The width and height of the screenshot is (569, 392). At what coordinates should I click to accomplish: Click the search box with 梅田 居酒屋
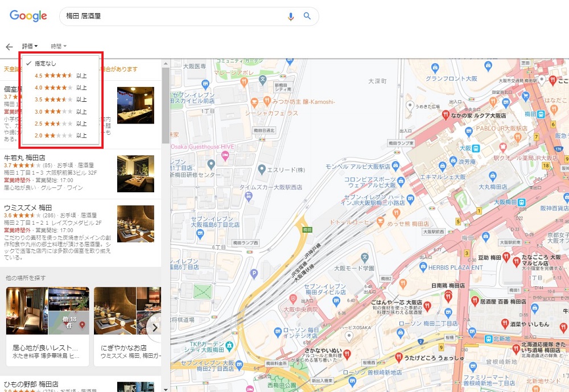(189, 16)
